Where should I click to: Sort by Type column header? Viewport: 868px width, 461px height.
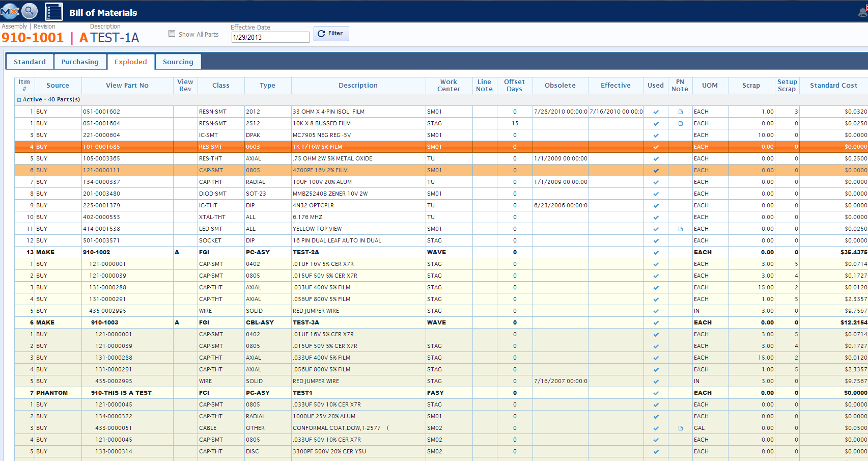point(268,85)
